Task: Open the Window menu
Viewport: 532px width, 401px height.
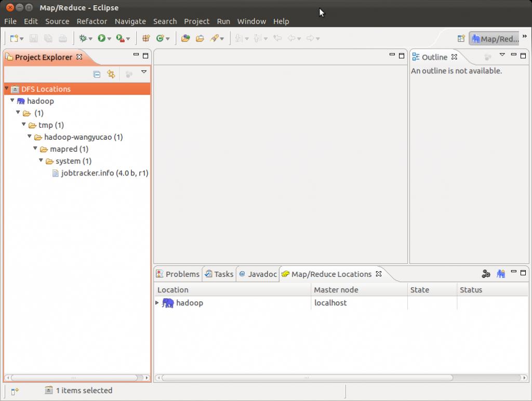Action: coord(251,21)
